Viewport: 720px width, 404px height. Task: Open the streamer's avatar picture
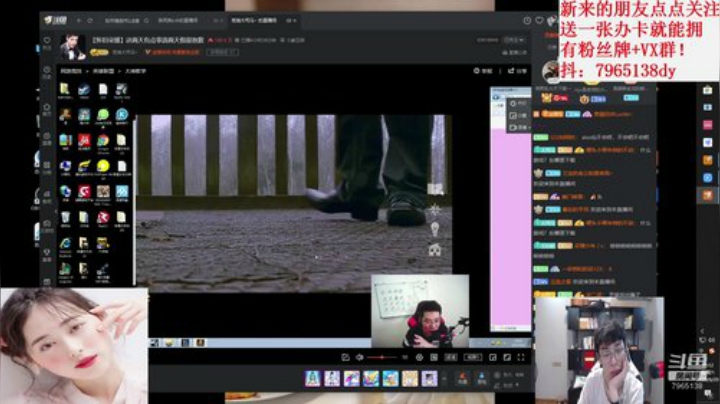pos(73,47)
